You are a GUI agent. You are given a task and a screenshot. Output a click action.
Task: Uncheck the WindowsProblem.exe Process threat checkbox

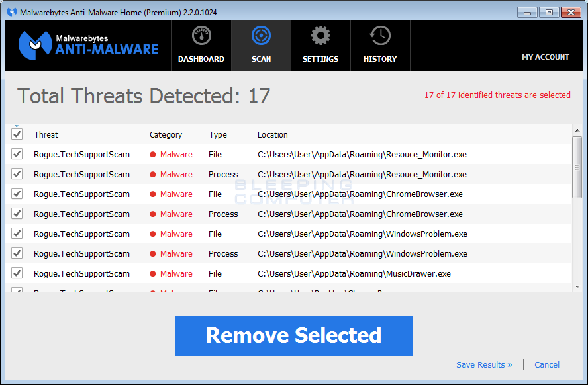tap(17, 253)
